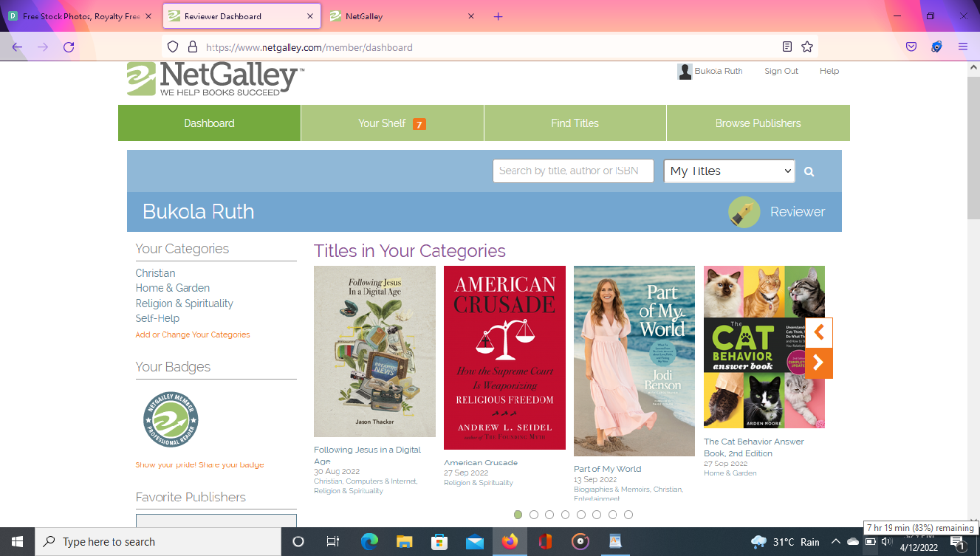Click the title search input field
This screenshot has width=980, height=556.
coord(573,171)
